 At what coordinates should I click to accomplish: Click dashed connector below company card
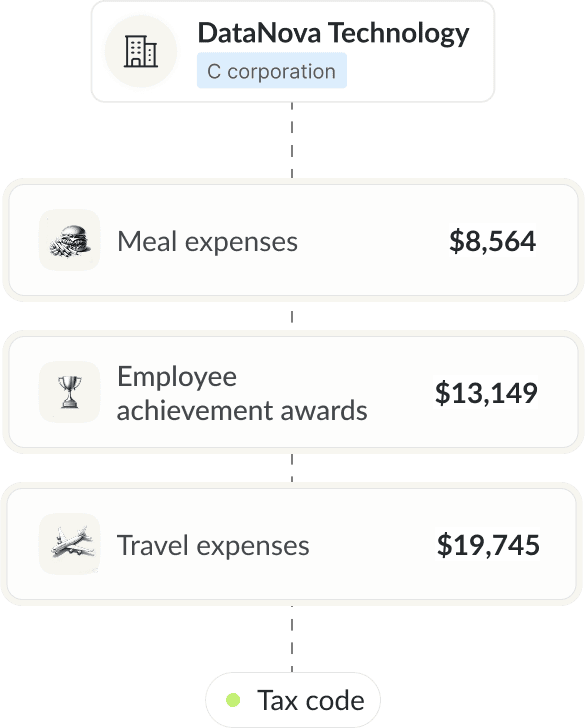tap(292, 140)
